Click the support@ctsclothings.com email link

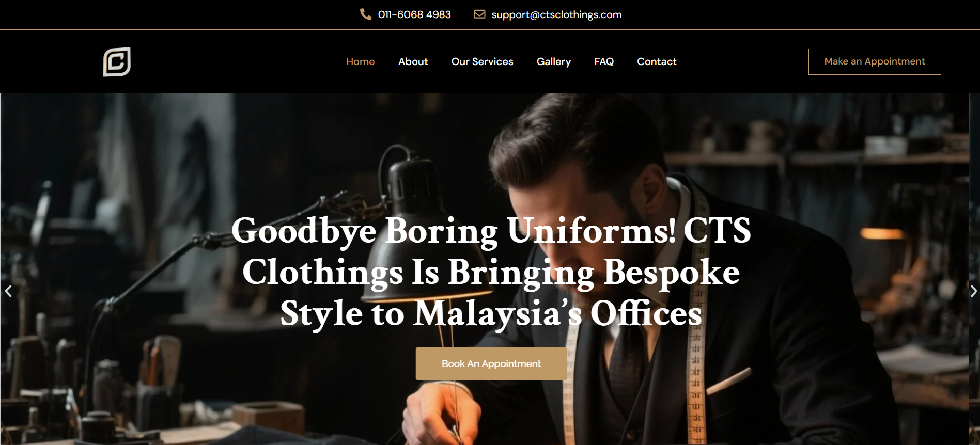pyautogui.click(x=556, y=14)
